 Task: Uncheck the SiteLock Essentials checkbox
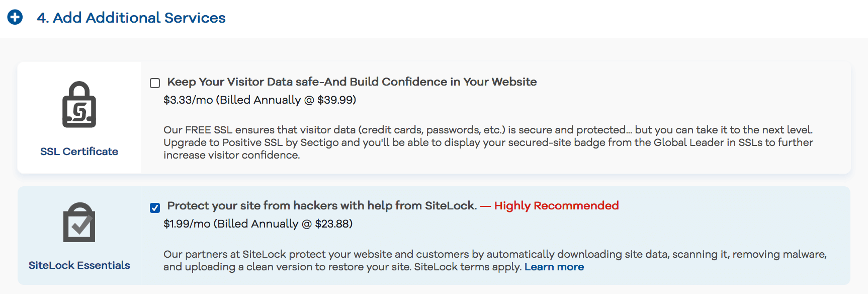pos(155,207)
